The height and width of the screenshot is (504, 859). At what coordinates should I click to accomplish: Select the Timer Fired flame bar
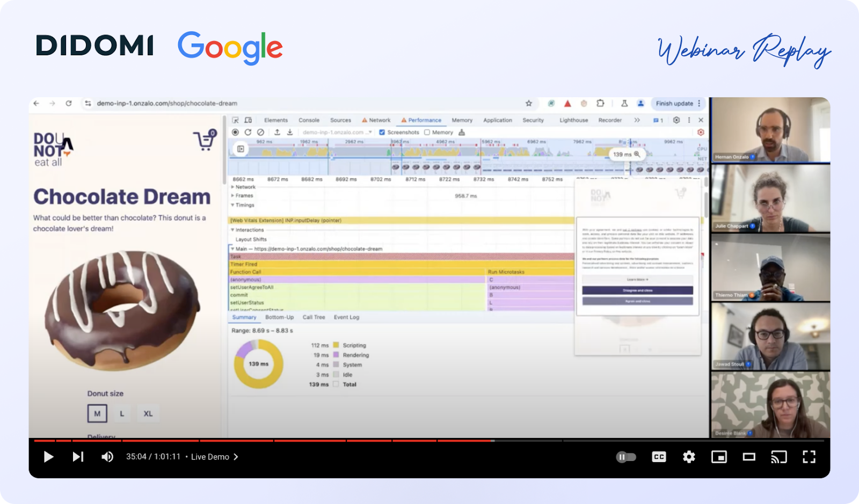click(402, 264)
